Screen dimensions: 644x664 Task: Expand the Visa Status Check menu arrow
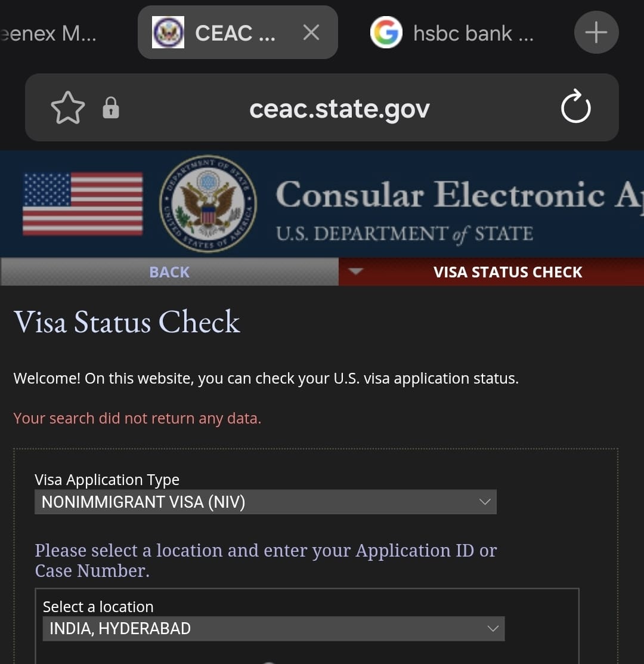356,271
